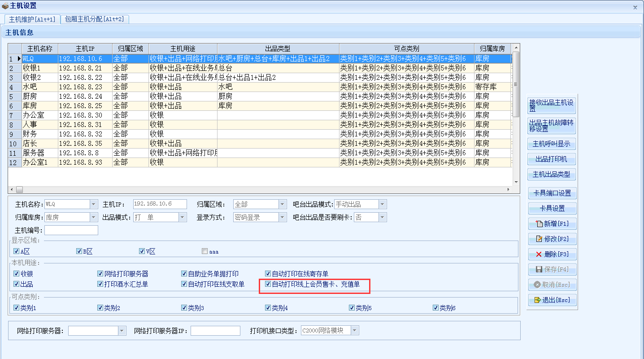Click the 取消[Esc] cancel button
Viewport: 644px width, 359px height.
click(552, 285)
